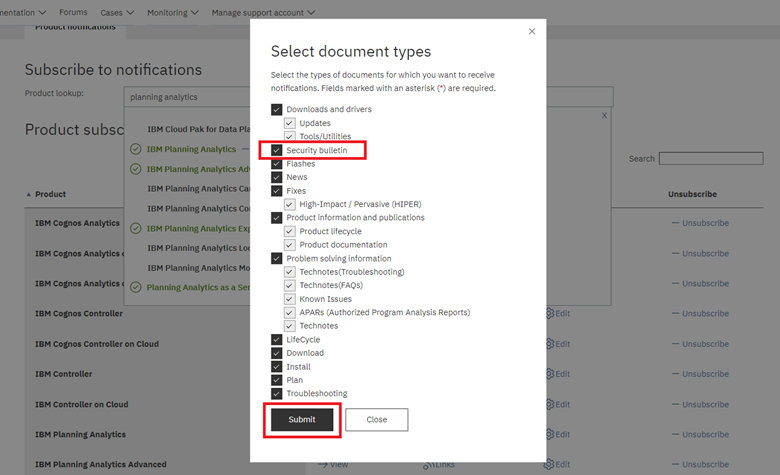Uncheck the Flashes checkbox
This screenshot has height=475, width=780.
(277, 164)
